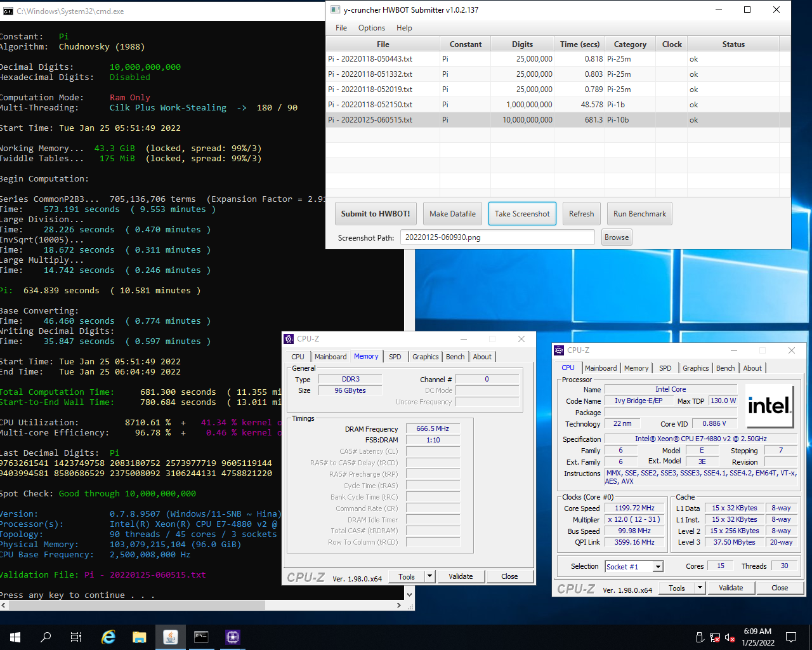Click Make Datafile button

[452, 214]
